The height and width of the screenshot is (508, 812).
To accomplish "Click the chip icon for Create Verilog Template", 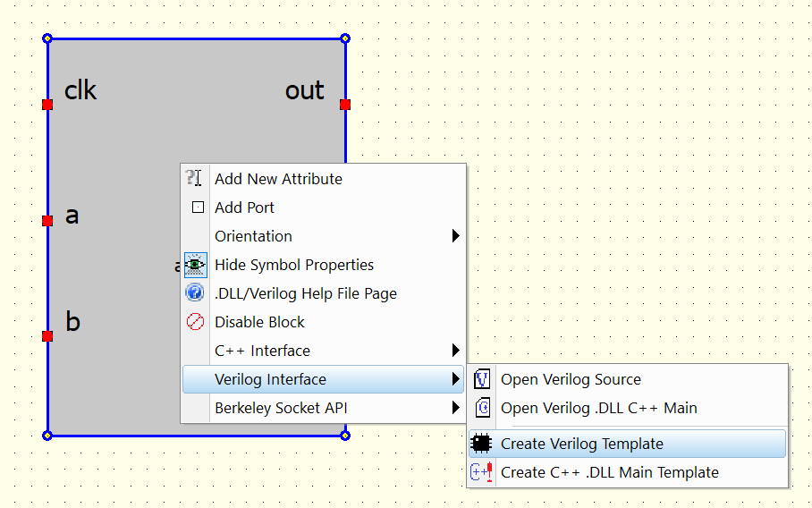I will (x=482, y=444).
